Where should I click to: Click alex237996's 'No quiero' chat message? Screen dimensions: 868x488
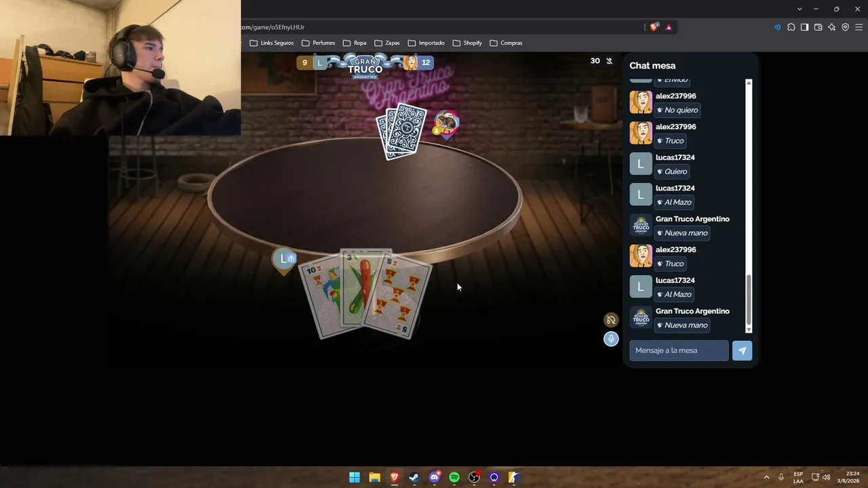[677, 110]
